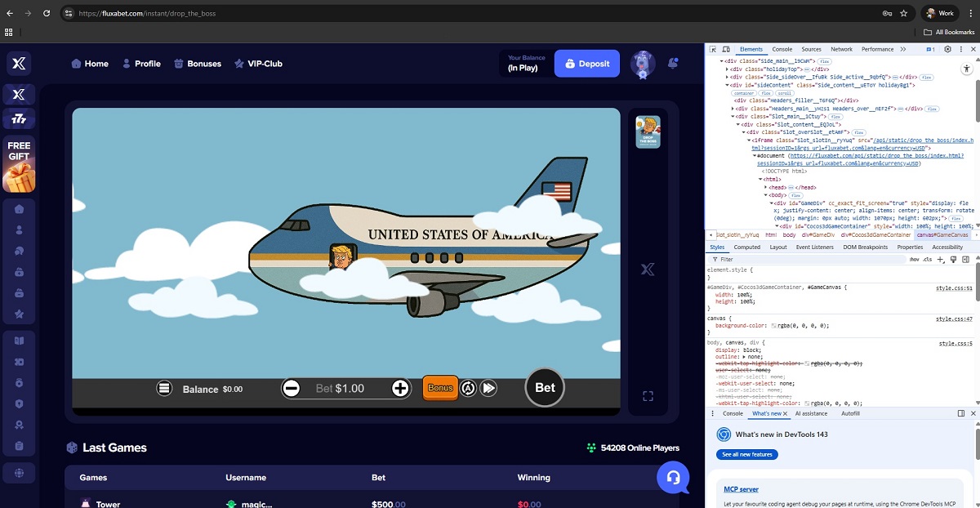Click the FREE GIFT sidebar banner
980x508 pixels.
19,164
